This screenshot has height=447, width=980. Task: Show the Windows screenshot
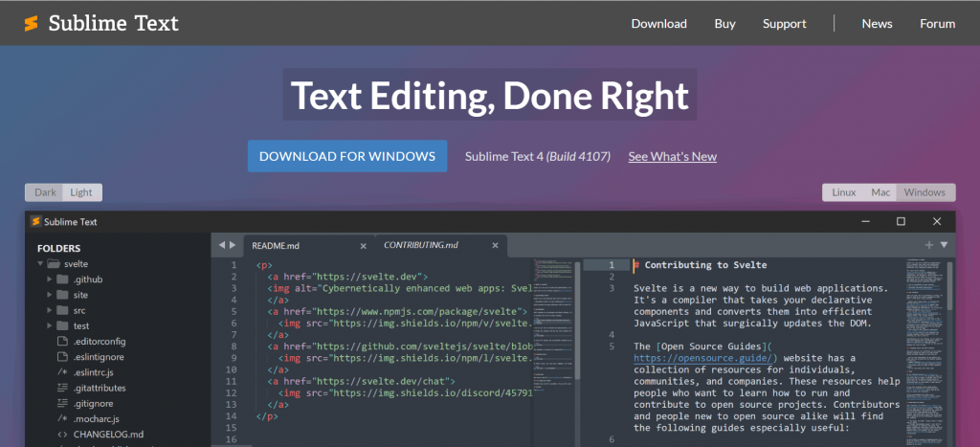pos(925,192)
